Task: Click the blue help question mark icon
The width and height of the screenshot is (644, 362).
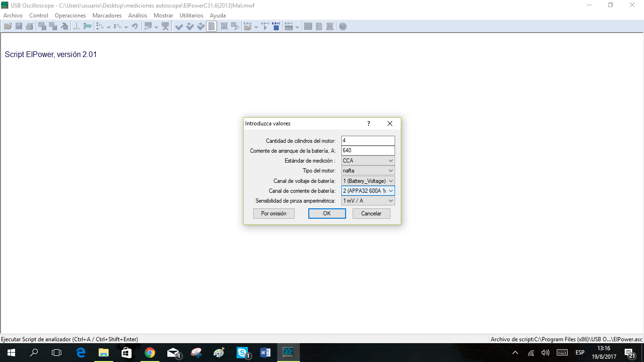Action: pos(343,26)
